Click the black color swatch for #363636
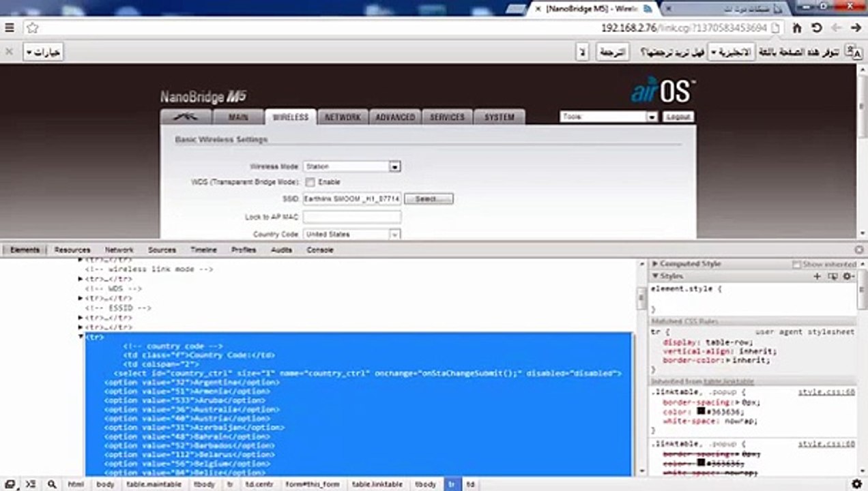The height and width of the screenshot is (491, 868). (701, 412)
